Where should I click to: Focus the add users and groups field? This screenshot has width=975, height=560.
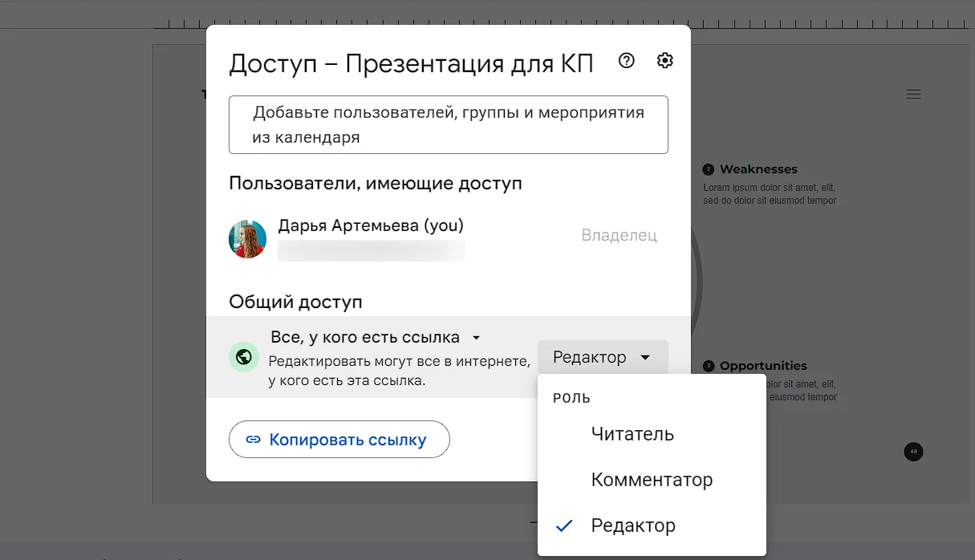(448, 124)
